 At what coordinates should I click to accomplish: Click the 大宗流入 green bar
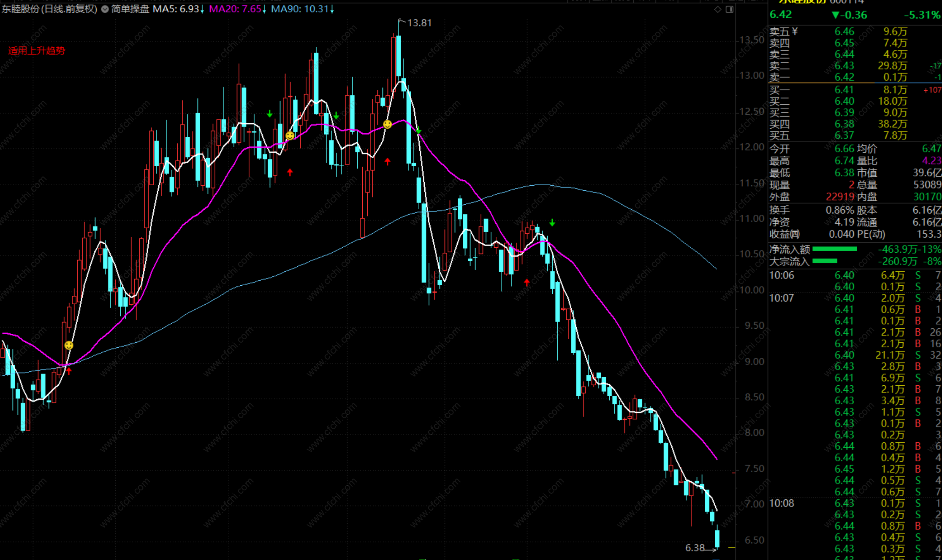click(825, 261)
